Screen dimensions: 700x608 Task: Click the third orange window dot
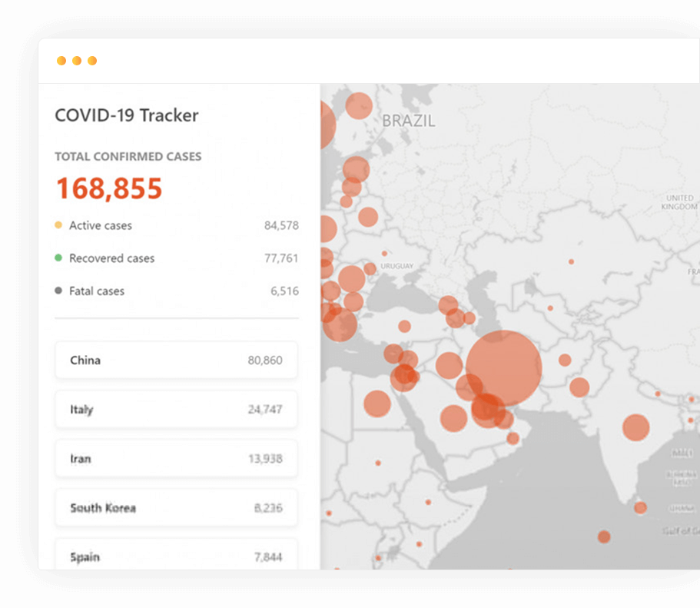click(x=92, y=61)
